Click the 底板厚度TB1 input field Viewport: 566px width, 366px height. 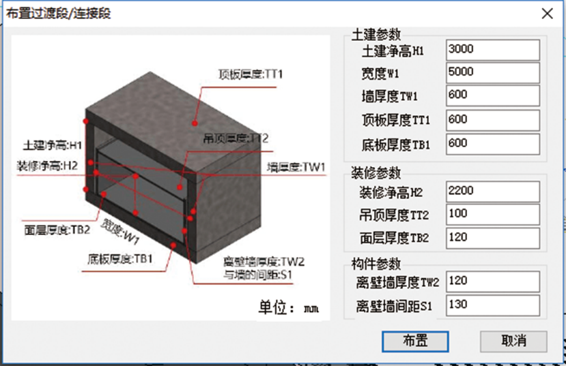[493, 144]
